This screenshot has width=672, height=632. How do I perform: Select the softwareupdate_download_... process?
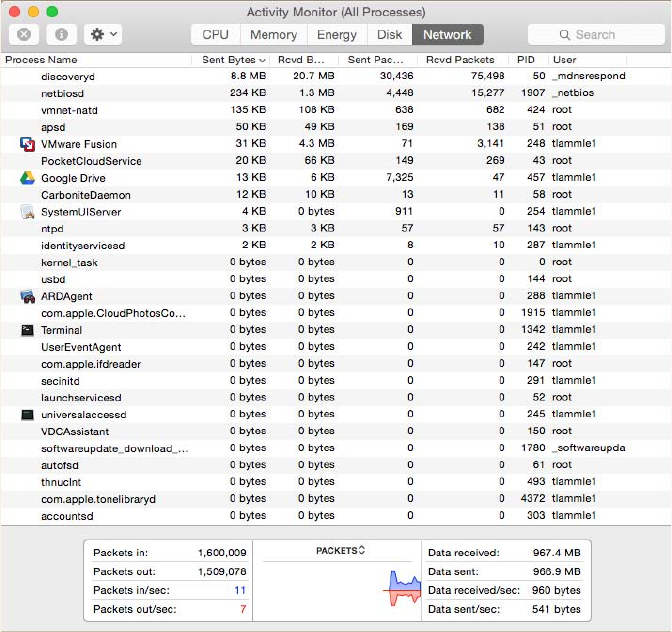[x=336, y=448]
